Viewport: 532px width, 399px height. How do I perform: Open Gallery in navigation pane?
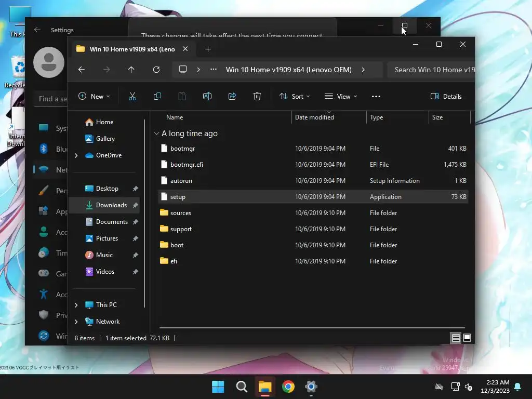(105, 139)
